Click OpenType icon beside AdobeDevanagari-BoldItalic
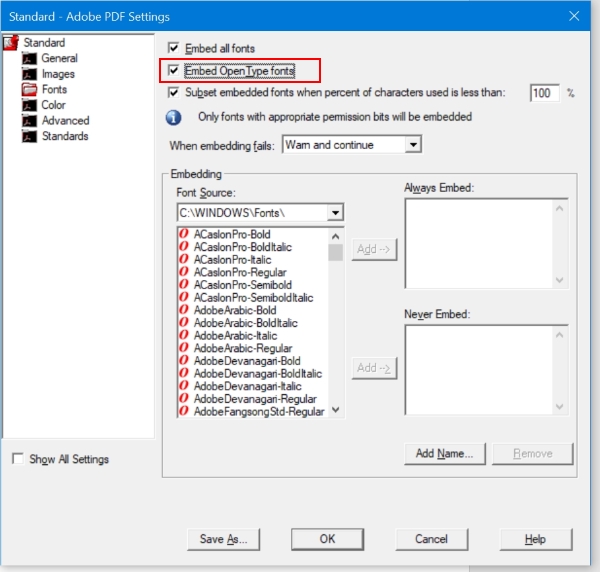Viewport: 600px width, 572px height. (184, 373)
